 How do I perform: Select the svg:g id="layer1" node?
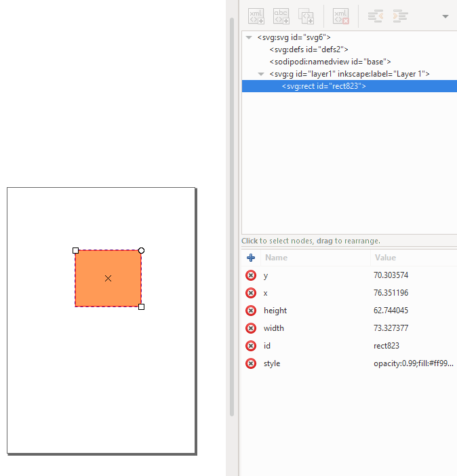[x=349, y=74]
